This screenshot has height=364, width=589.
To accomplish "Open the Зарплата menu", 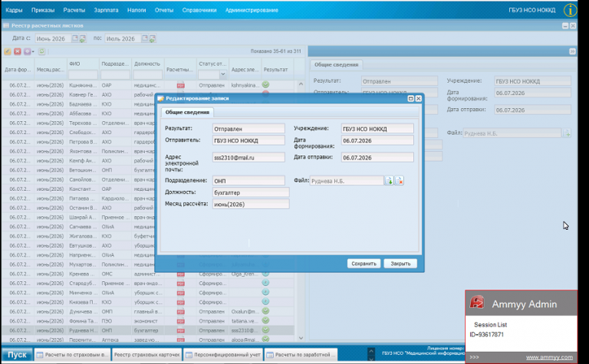I will coord(106,10).
